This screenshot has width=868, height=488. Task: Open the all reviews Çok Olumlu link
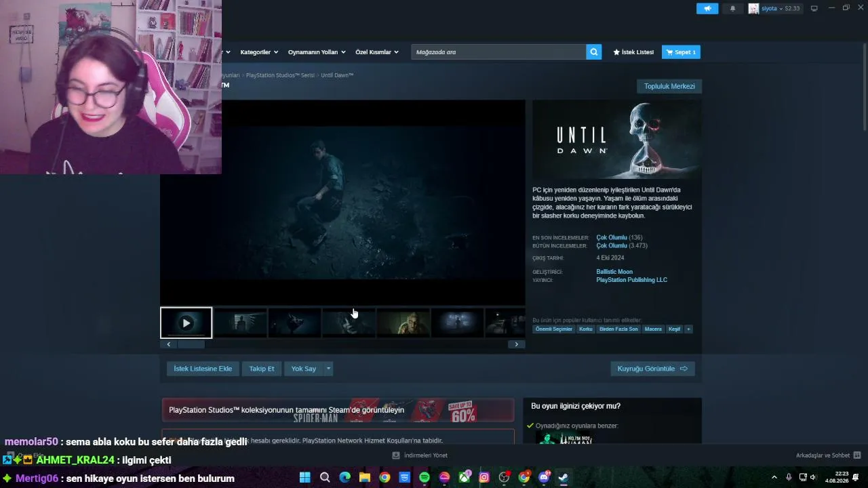612,246
